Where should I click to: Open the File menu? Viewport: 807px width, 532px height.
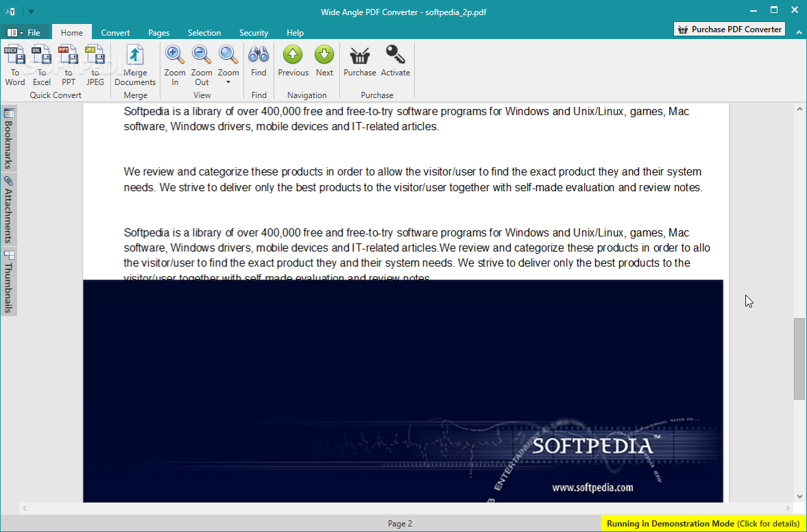tap(25, 32)
